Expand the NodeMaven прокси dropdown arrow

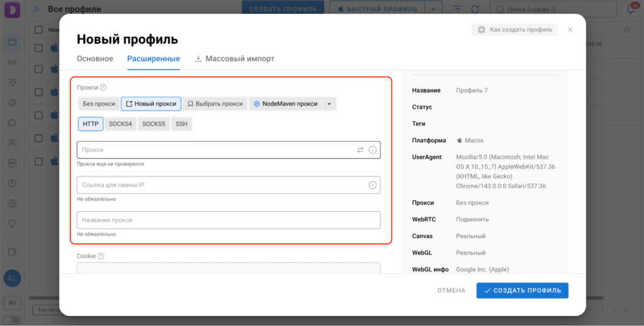pyautogui.click(x=330, y=104)
